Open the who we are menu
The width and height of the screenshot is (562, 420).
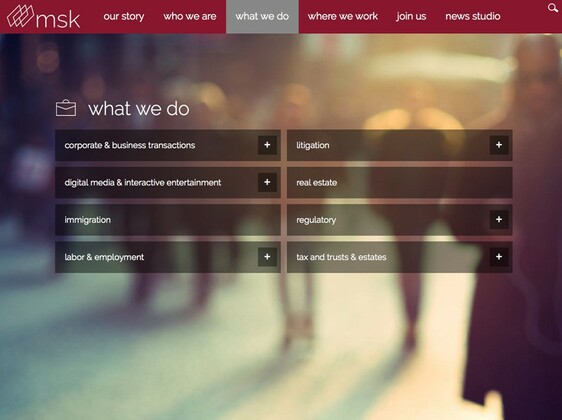(x=190, y=16)
